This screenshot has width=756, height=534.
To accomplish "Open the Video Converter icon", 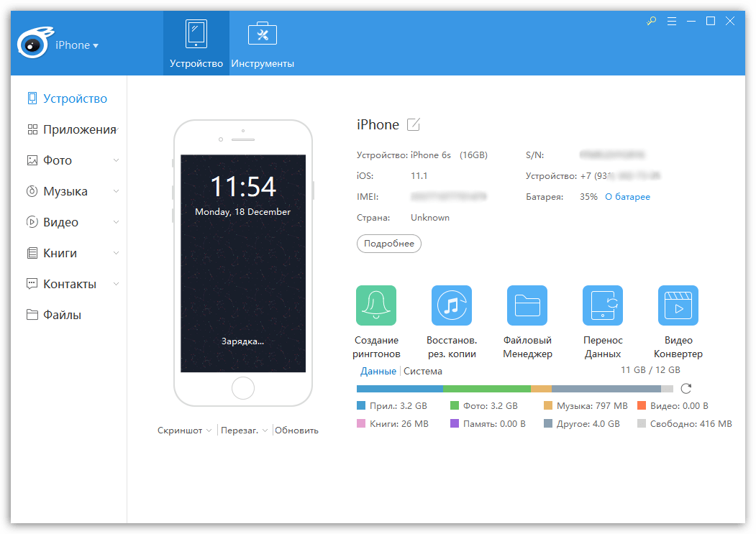I will [678, 305].
